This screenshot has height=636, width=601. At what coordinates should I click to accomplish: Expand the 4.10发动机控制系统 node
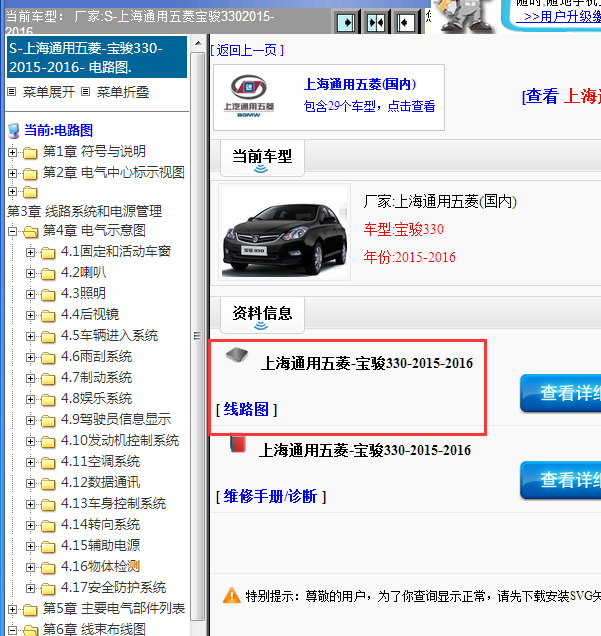coord(30,442)
